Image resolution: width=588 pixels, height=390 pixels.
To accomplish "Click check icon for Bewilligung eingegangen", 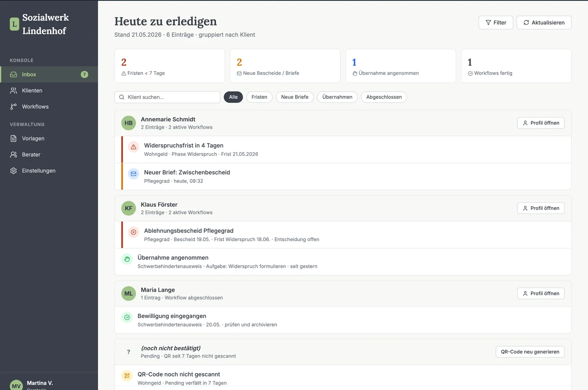I will (x=127, y=318).
